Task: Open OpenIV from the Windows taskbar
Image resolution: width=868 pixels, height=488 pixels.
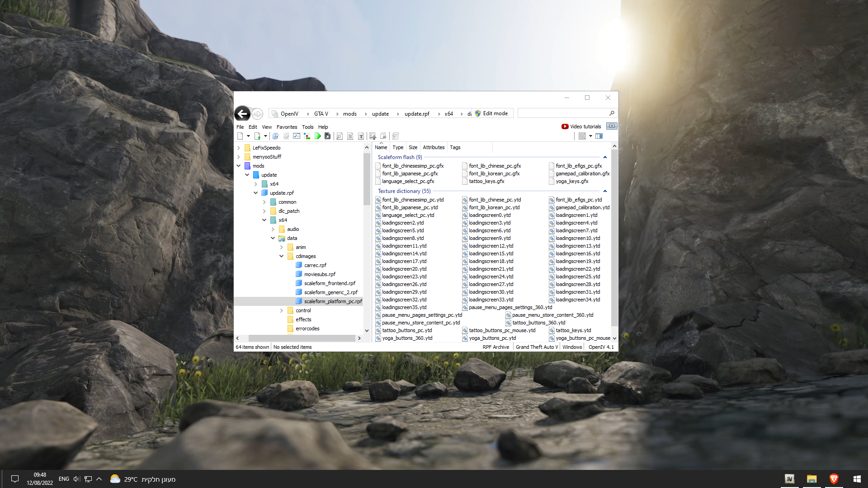Action: [x=789, y=479]
